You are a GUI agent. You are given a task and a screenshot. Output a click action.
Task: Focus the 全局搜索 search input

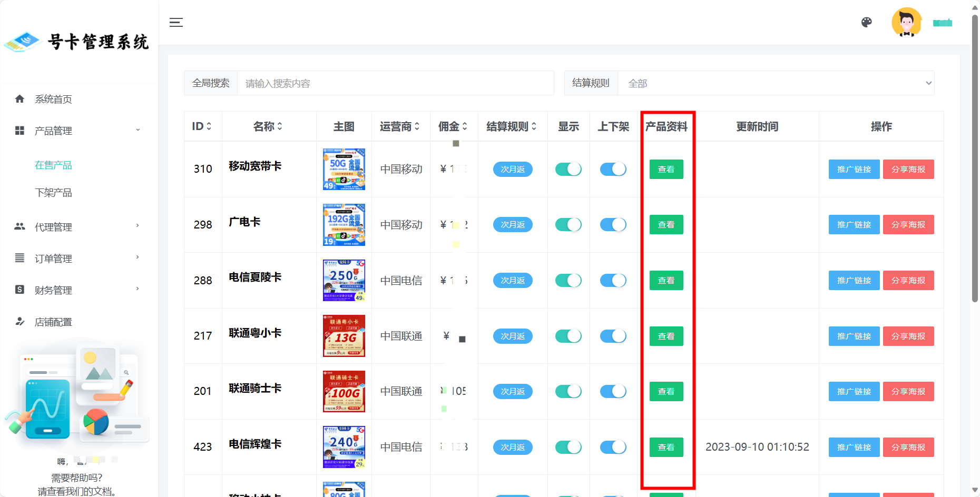coord(396,83)
